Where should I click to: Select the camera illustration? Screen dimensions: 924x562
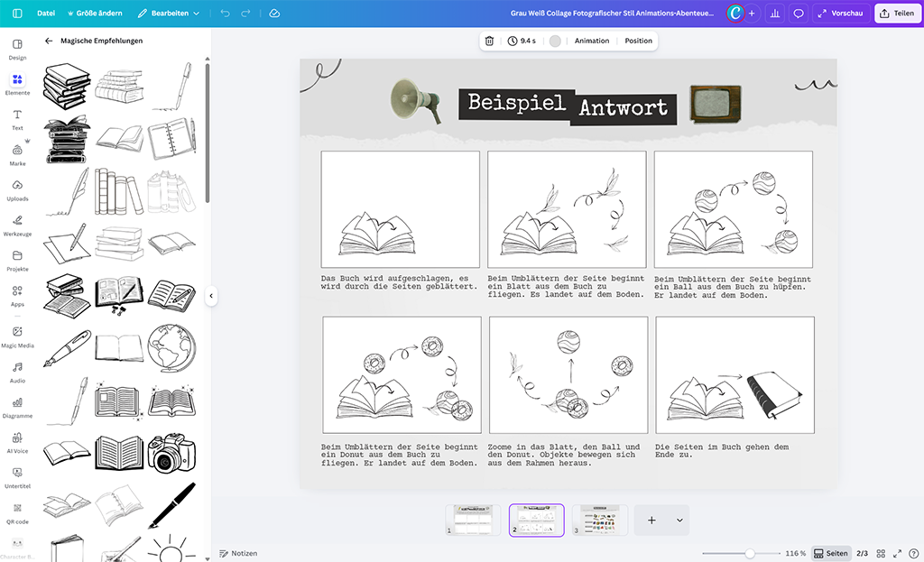pos(171,453)
